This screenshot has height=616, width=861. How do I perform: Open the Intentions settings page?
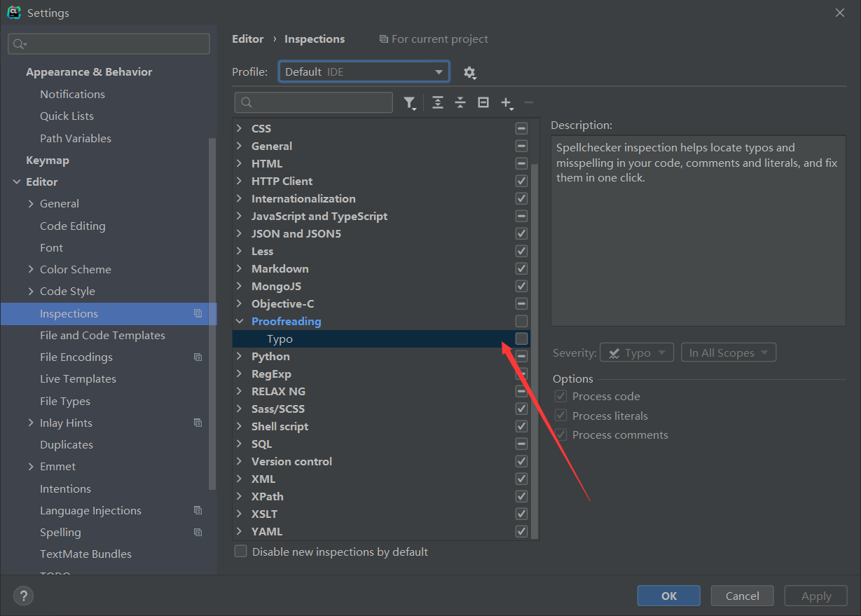(65, 488)
